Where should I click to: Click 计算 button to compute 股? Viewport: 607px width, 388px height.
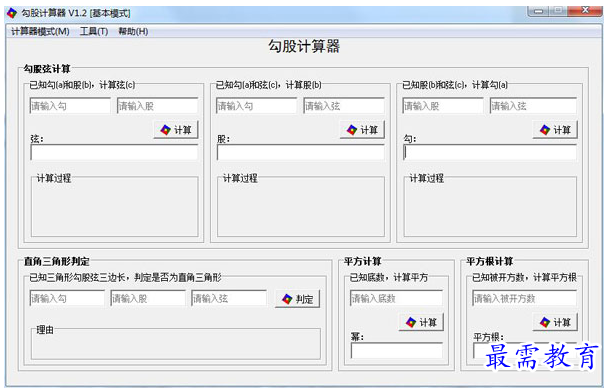[x=362, y=130]
